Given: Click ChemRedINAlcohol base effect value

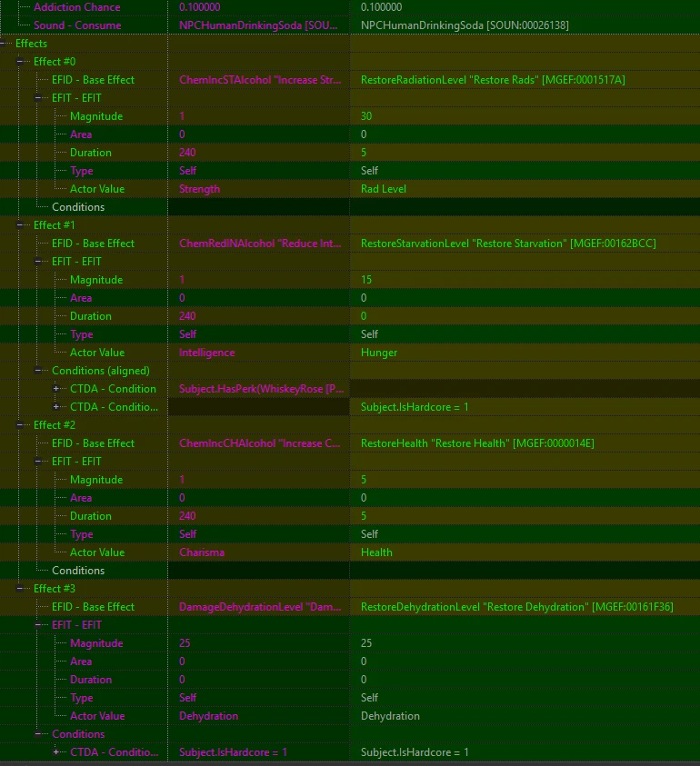Looking at the screenshot, I should [x=260, y=244].
